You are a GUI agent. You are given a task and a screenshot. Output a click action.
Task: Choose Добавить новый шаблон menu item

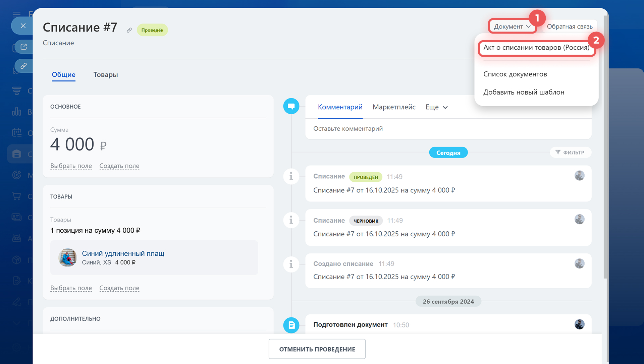pyautogui.click(x=524, y=92)
